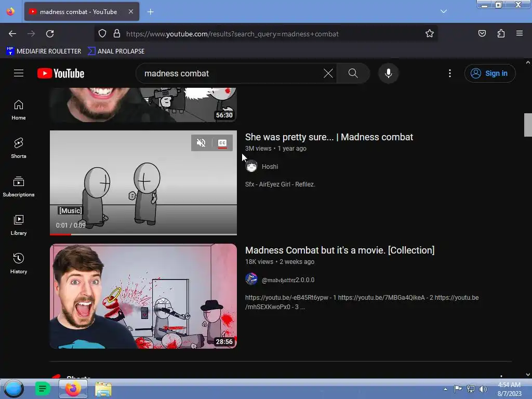Select the madness combat - YouTube tab
532x399 pixels.
point(82,11)
